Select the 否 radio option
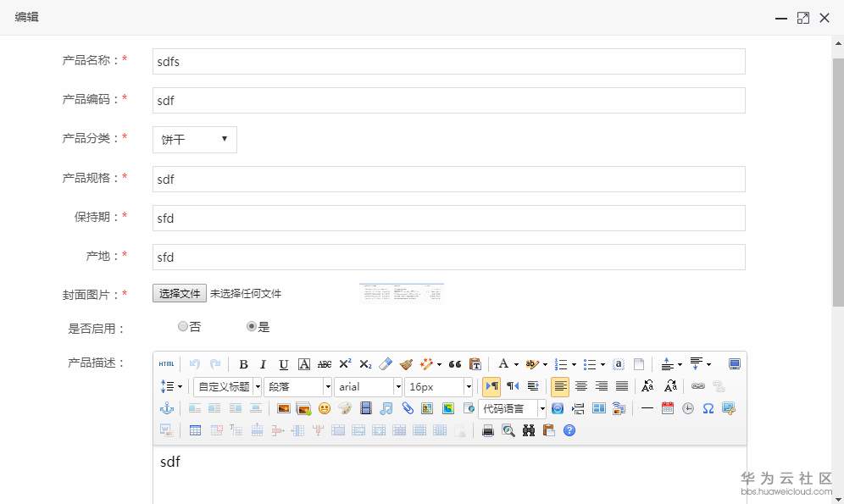This screenshot has height=504, width=844. [x=183, y=326]
